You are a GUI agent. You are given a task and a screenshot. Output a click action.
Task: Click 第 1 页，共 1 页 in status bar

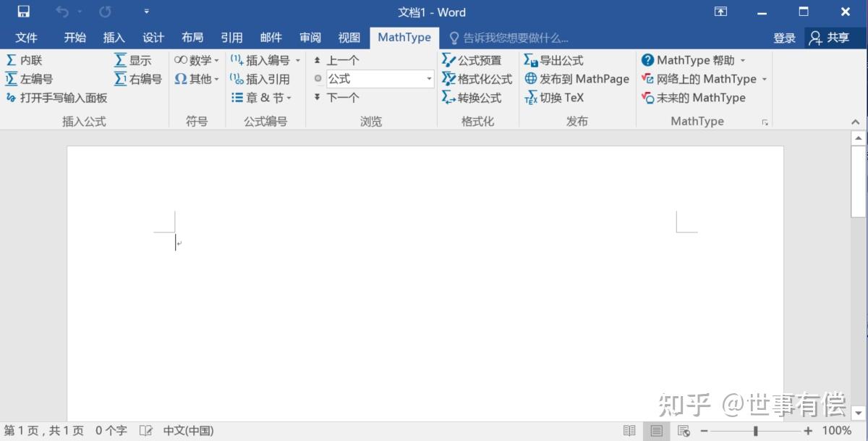[x=44, y=431]
